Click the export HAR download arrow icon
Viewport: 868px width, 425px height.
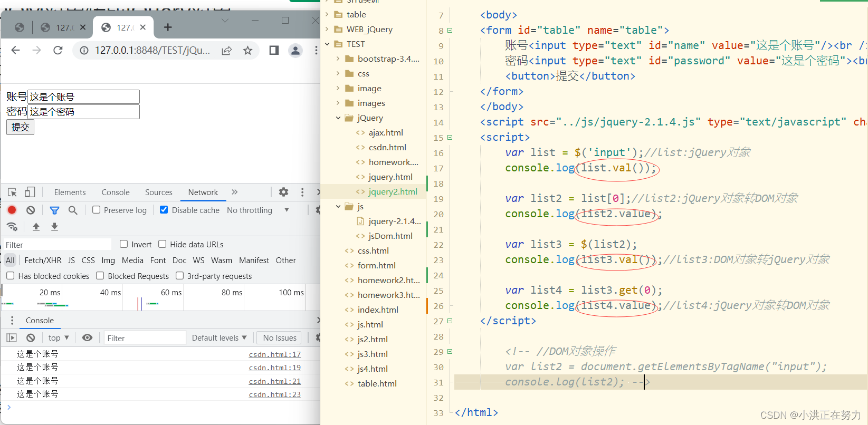(54, 227)
